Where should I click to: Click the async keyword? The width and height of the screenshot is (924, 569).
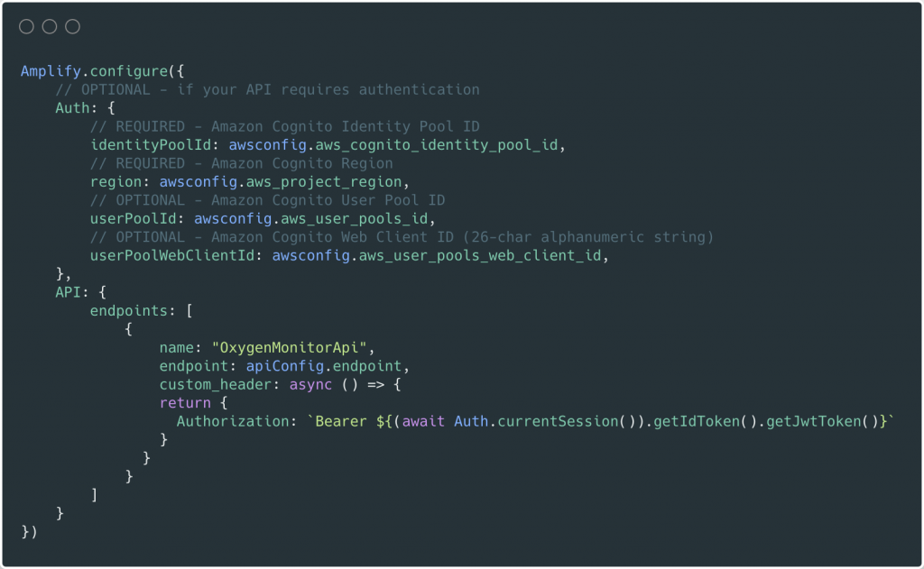[310, 385]
